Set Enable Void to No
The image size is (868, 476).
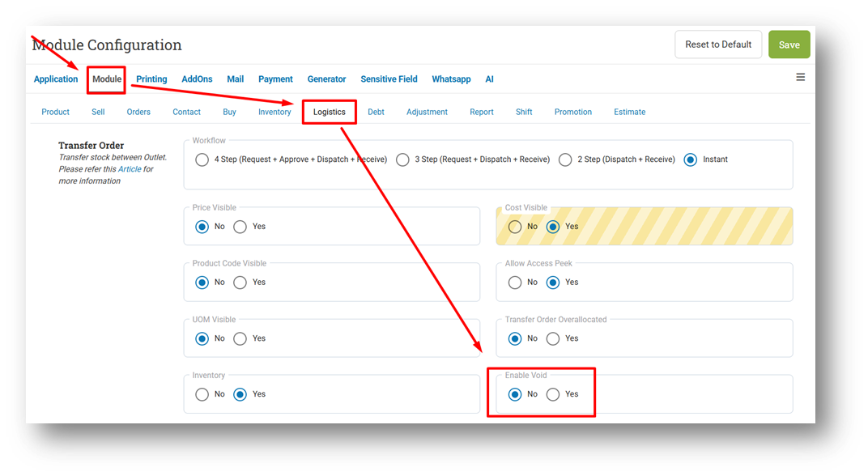pyautogui.click(x=515, y=394)
